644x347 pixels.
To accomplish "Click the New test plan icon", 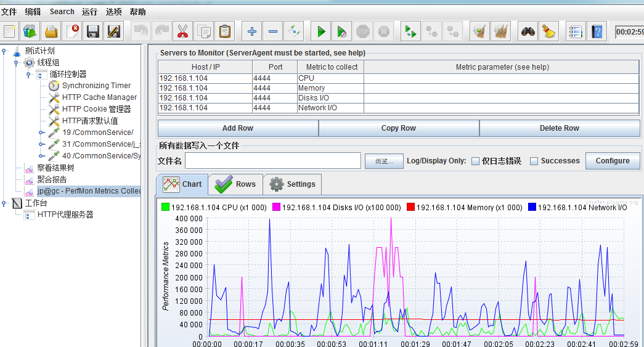I will point(9,31).
